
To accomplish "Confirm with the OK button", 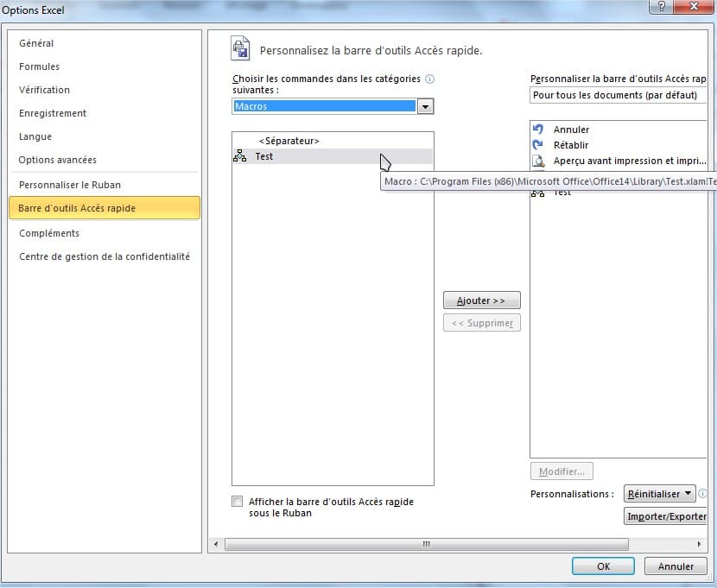I will tap(603, 566).
